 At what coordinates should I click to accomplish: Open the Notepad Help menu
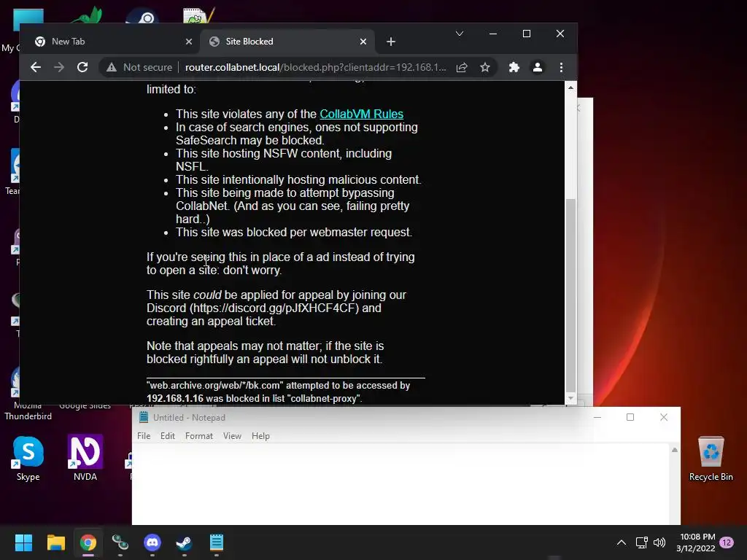click(260, 436)
